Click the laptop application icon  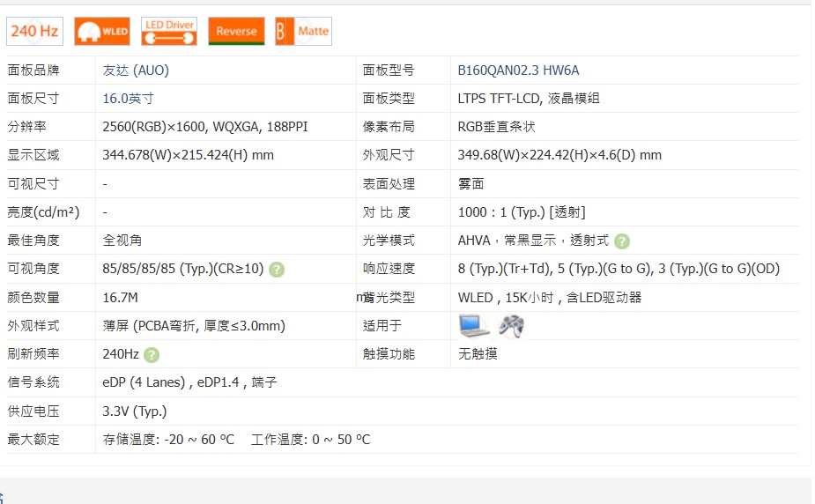click(x=474, y=326)
